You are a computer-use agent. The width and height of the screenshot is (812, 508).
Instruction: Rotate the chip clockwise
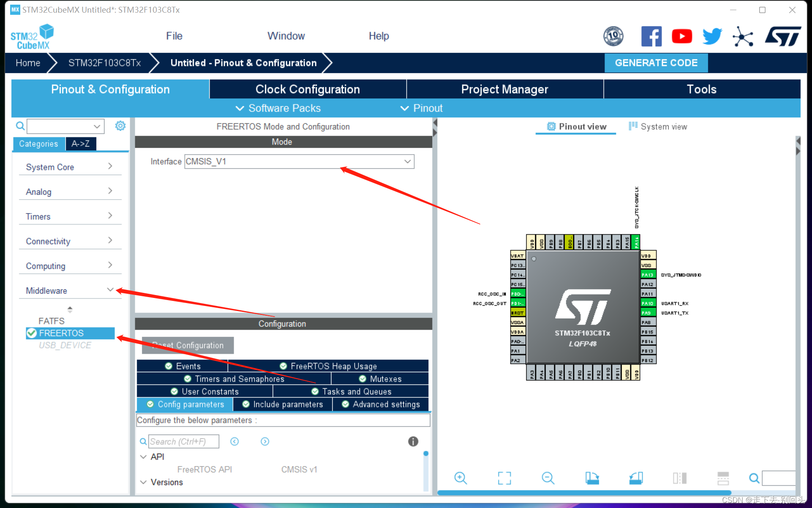point(592,478)
